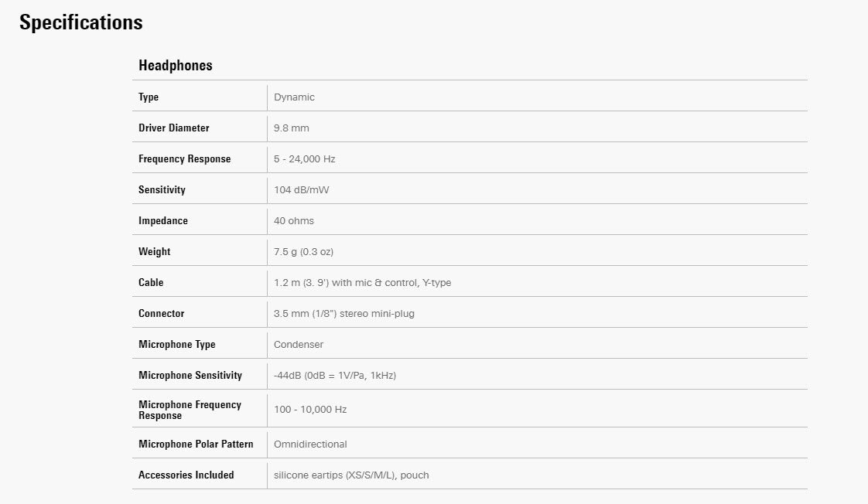
Task: Select the Microphone Type label
Action: click(176, 345)
